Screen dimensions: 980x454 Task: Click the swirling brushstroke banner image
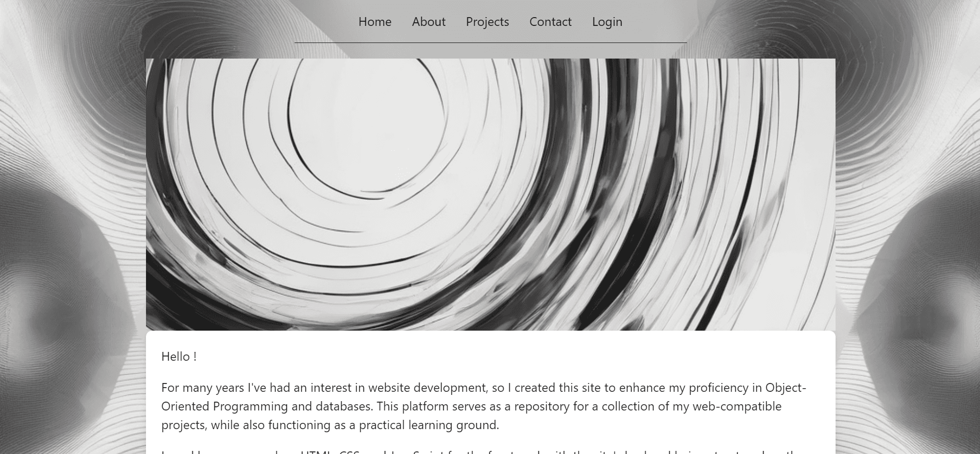[490, 194]
